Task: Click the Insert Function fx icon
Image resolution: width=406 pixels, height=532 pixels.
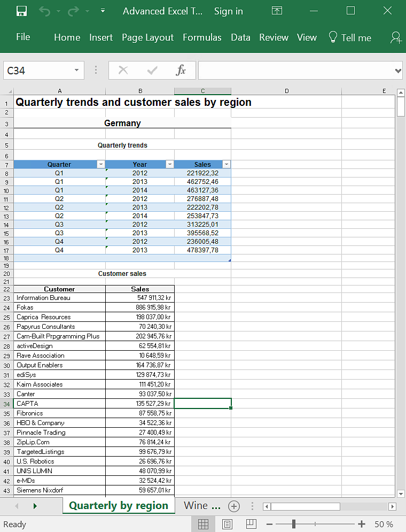Action: click(181, 70)
